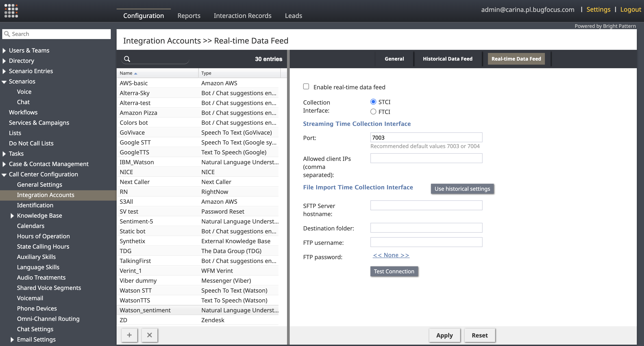Select the Watson STT list row
Screen dimensions: 644x346
click(198, 290)
